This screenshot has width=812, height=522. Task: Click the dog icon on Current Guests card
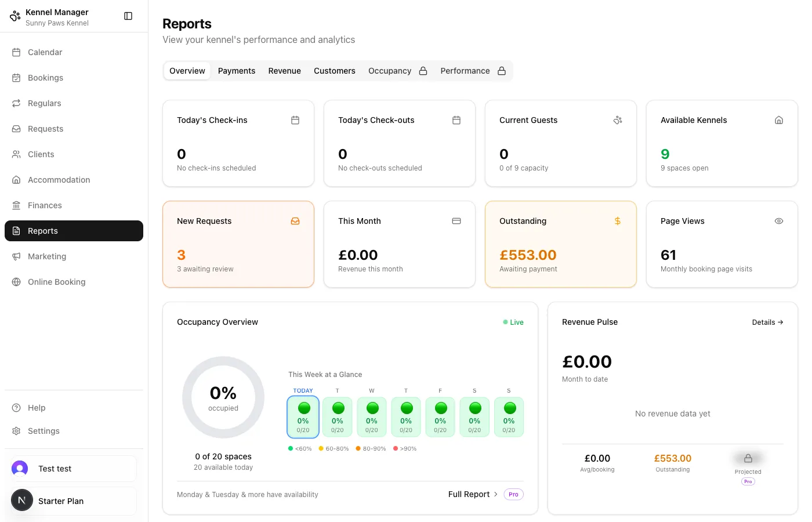(x=618, y=119)
